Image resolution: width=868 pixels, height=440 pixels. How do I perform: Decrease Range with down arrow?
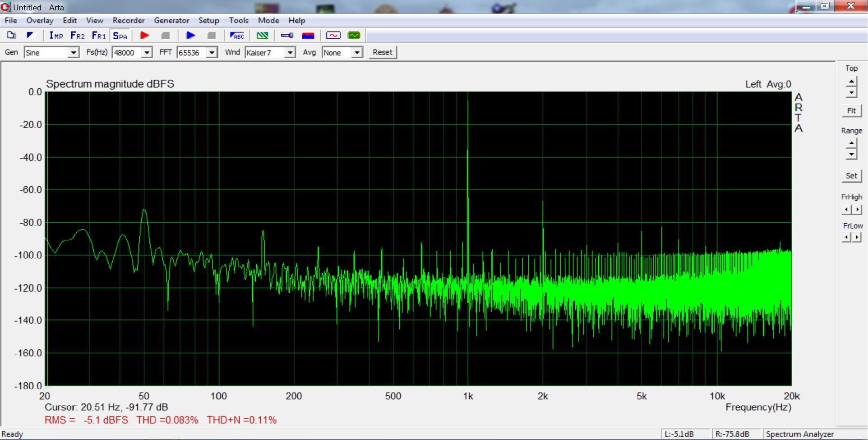click(851, 154)
